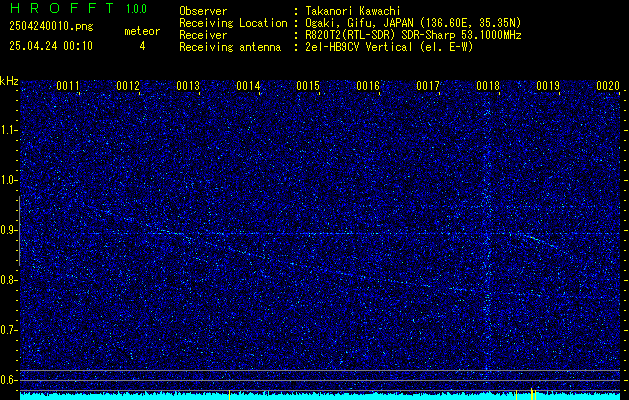The height and width of the screenshot is (400, 629).
Task: Click the vertical noise burst at 0018
Action: coord(487,237)
